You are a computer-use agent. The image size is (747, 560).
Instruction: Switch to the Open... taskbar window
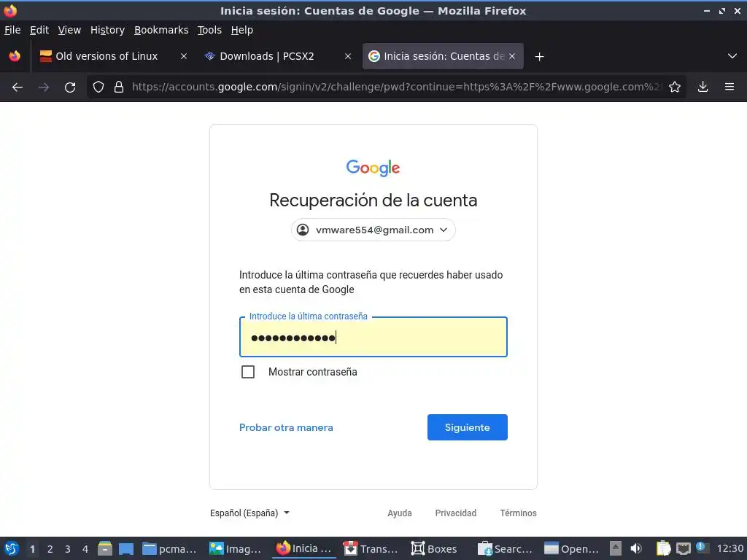[571, 548]
